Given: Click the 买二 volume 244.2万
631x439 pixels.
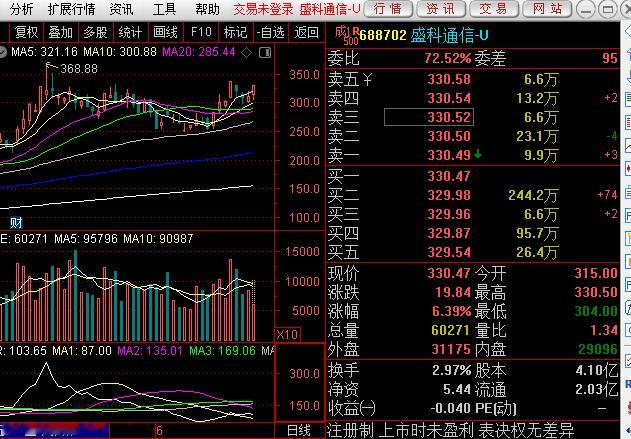Looking at the screenshot, I should point(533,195).
